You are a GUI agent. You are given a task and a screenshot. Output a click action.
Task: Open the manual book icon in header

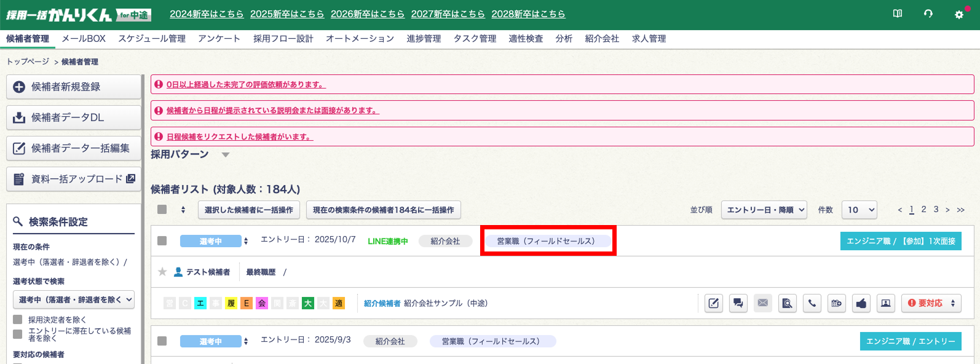tap(898, 14)
